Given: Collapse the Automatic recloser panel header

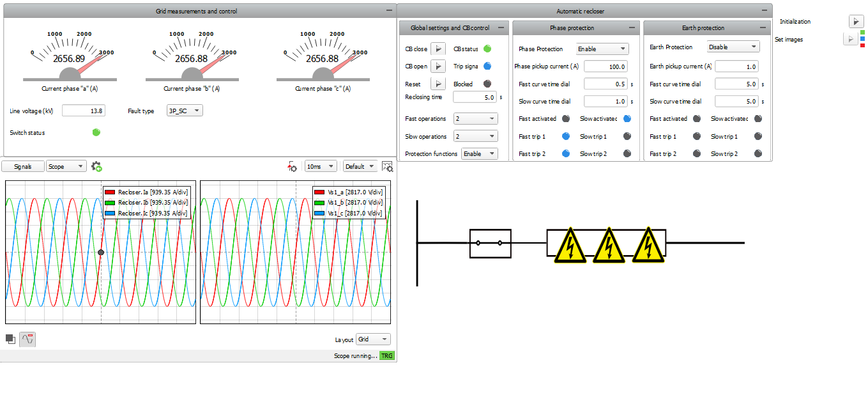Looking at the screenshot, I should click(x=766, y=11).
